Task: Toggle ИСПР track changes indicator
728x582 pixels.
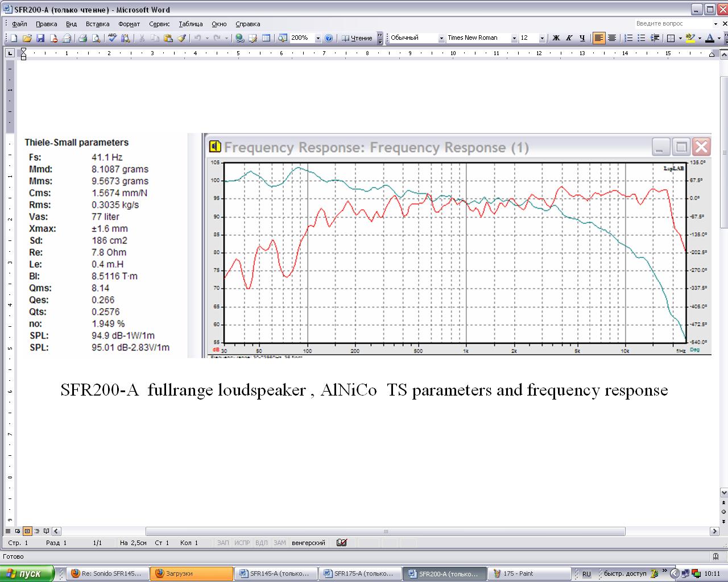Action: click(242, 543)
